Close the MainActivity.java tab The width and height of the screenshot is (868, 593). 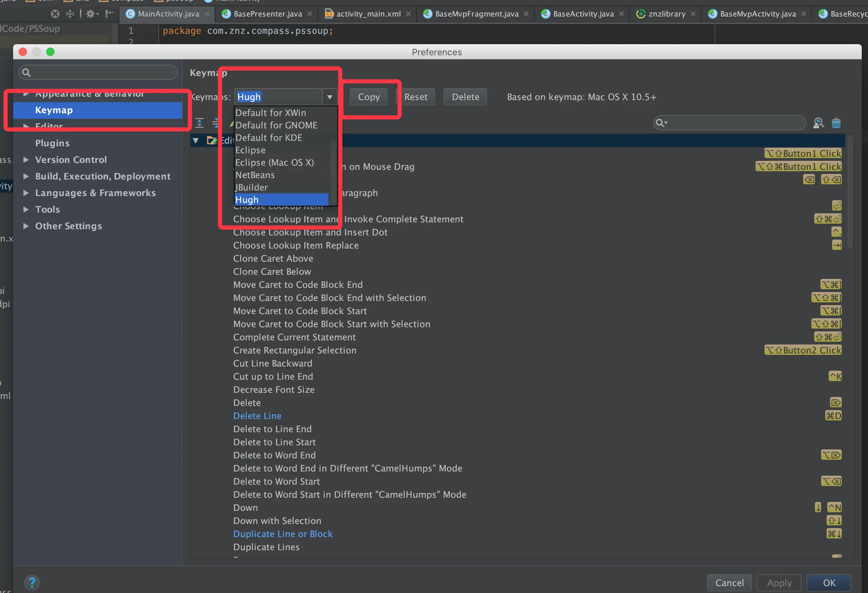207,14
